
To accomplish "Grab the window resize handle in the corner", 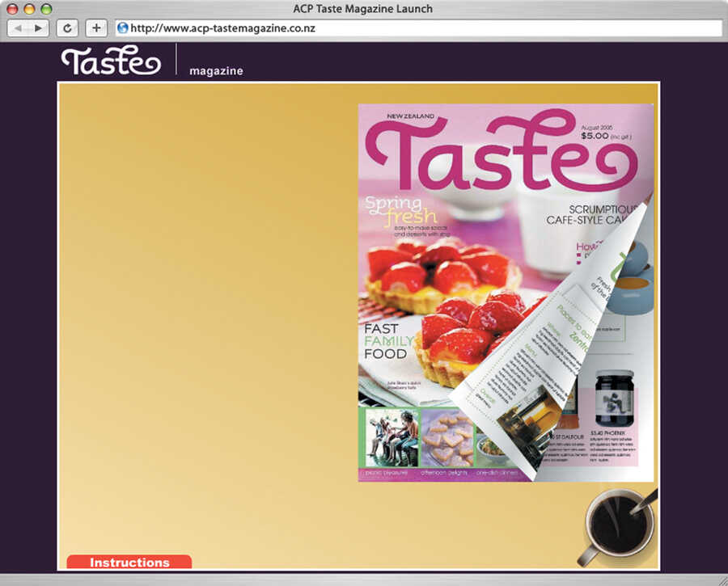I will (722, 580).
